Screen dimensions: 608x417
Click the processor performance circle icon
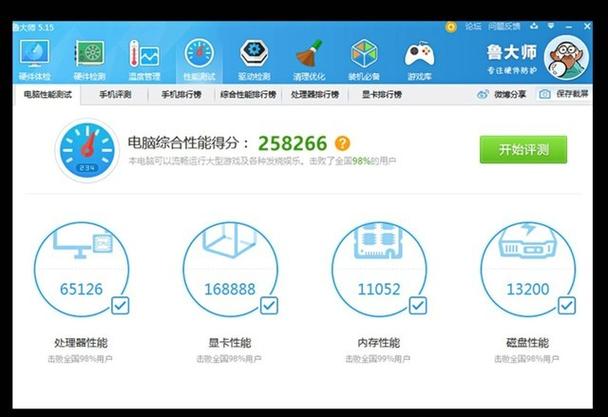point(82,242)
